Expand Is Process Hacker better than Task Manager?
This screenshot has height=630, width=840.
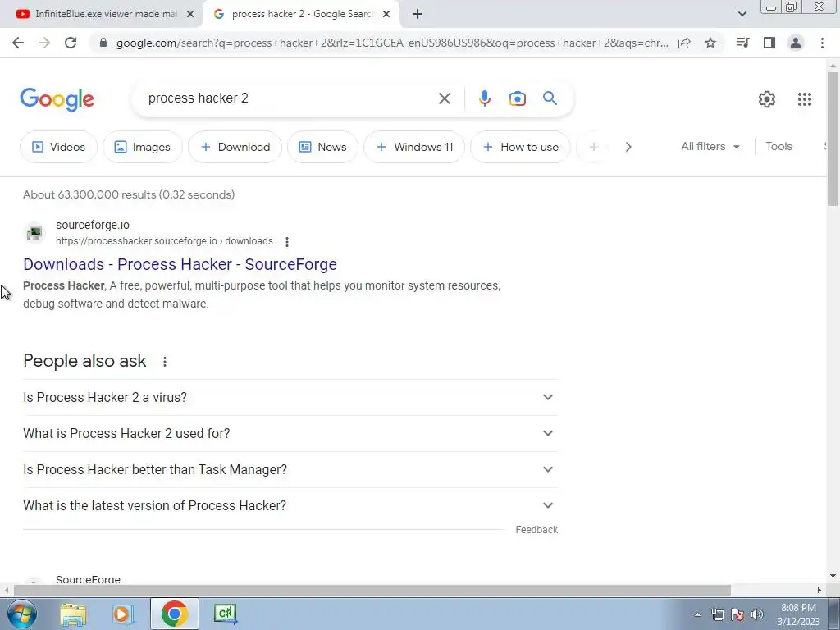tap(290, 469)
